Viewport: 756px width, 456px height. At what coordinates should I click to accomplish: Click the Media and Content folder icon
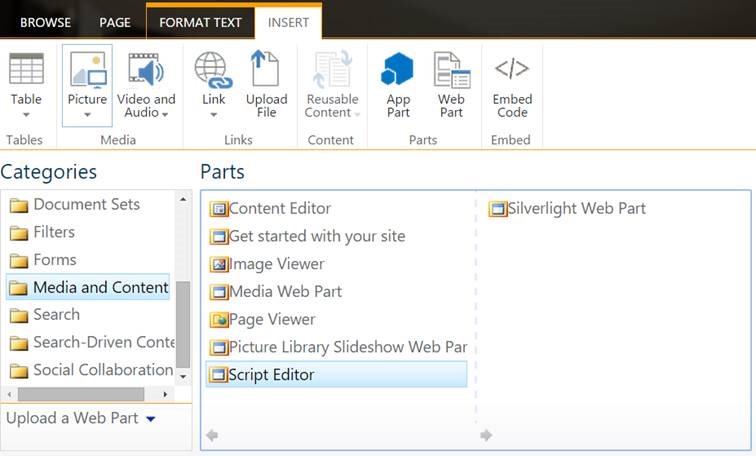click(19, 288)
